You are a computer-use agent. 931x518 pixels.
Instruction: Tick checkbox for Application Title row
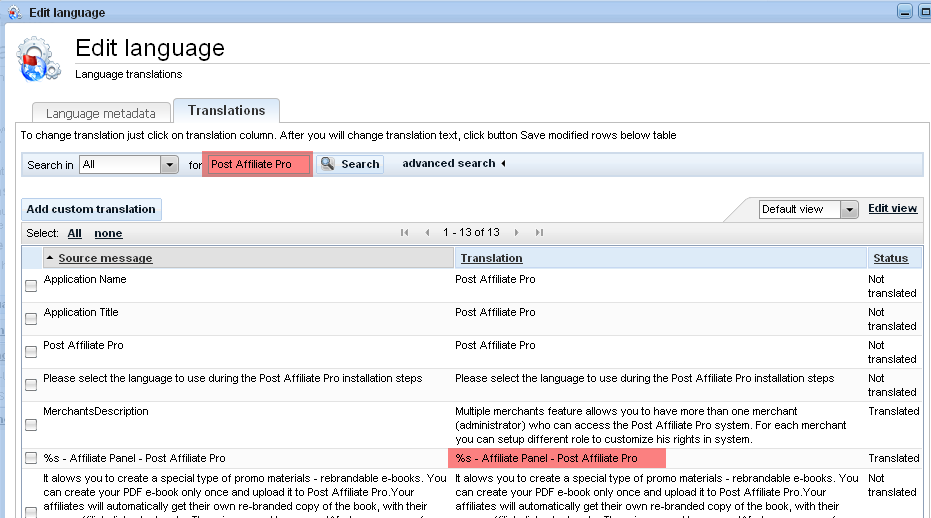click(x=31, y=319)
